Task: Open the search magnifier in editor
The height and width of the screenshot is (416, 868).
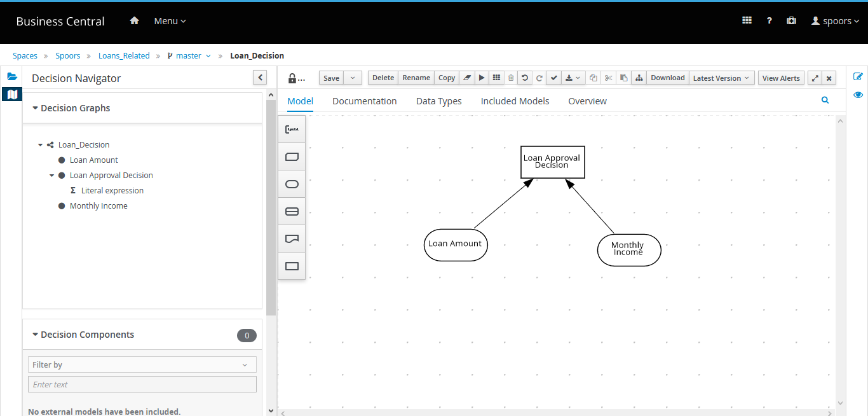Action: tap(825, 101)
